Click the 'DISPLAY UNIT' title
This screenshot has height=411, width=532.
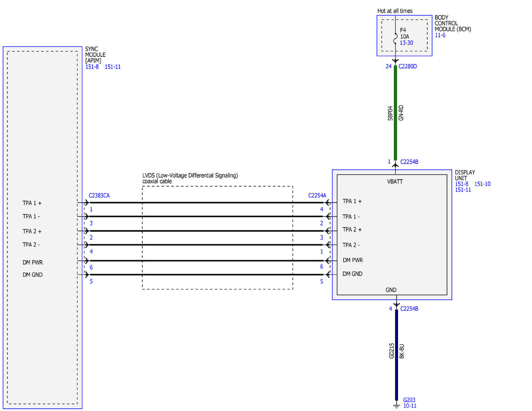[x=465, y=175]
